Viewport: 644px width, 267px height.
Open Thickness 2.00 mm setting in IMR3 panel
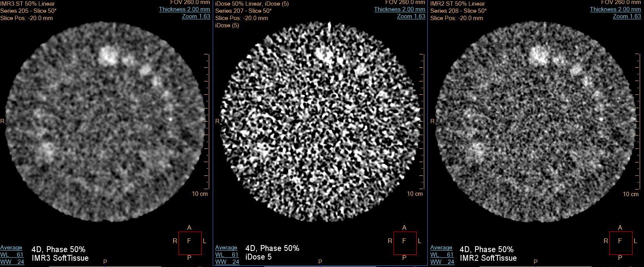(184, 9)
